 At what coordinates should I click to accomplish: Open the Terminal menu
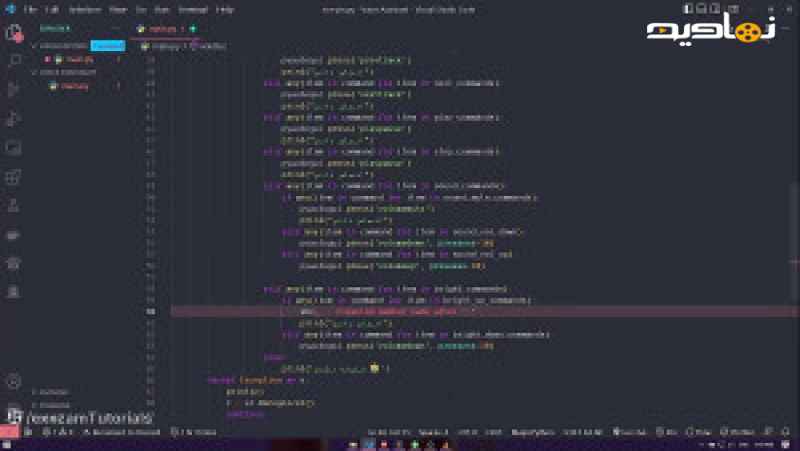192,9
